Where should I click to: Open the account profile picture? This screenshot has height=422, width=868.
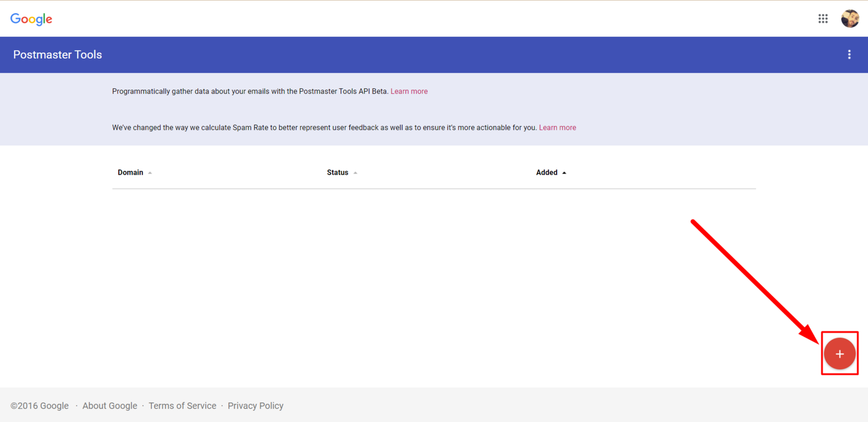(x=850, y=18)
